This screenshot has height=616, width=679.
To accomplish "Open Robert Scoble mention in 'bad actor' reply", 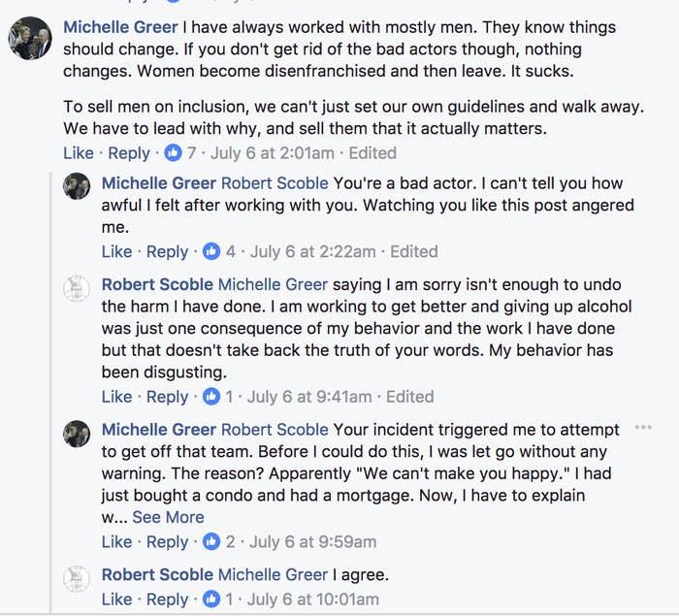I will tap(275, 183).
